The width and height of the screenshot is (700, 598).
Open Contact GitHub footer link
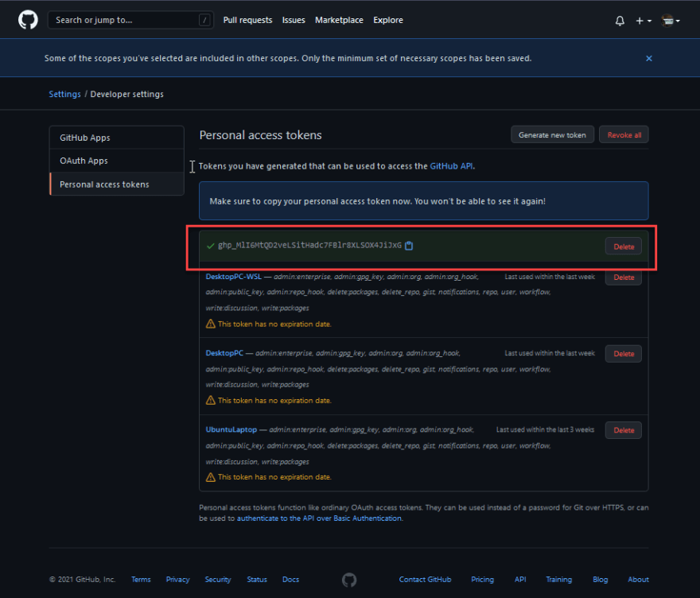[x=425, y=579]
